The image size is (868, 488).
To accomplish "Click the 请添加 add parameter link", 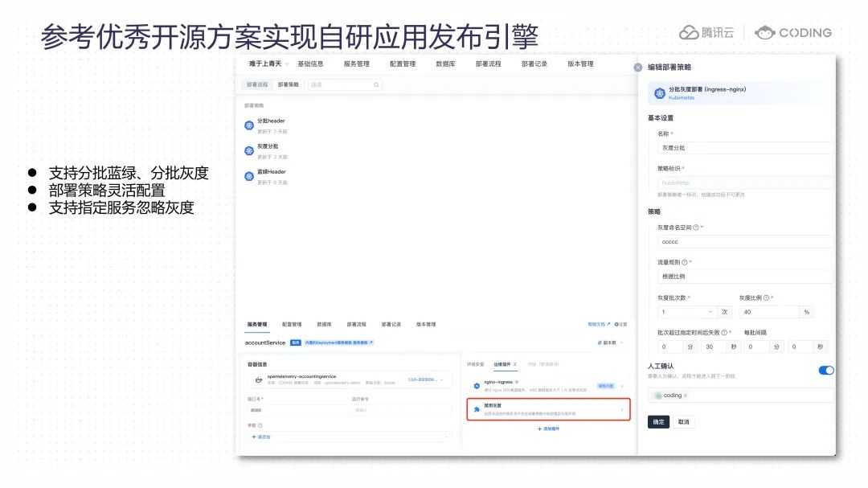I will (261, 437).
